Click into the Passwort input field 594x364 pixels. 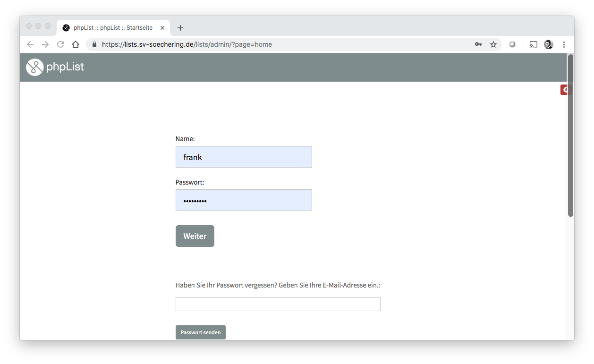(x=244, y=200)
